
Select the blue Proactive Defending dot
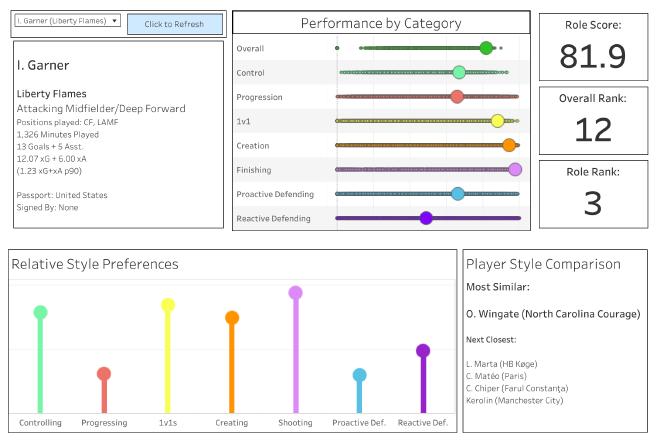click(457, 194)
